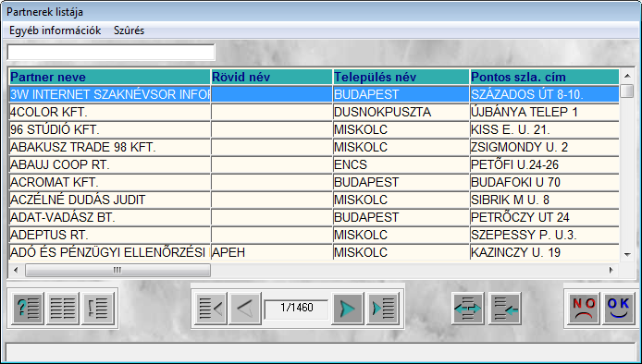Click the KAZINCZY U. 19 address cell
This screenshot has width=642, height=364.
pyautogui.click(x=545, y=253)
